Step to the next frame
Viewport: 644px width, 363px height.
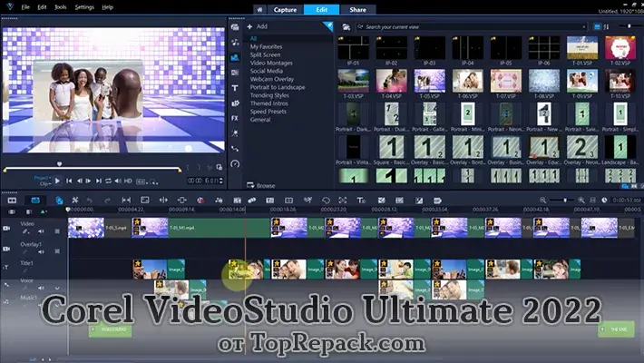(88, 181)
